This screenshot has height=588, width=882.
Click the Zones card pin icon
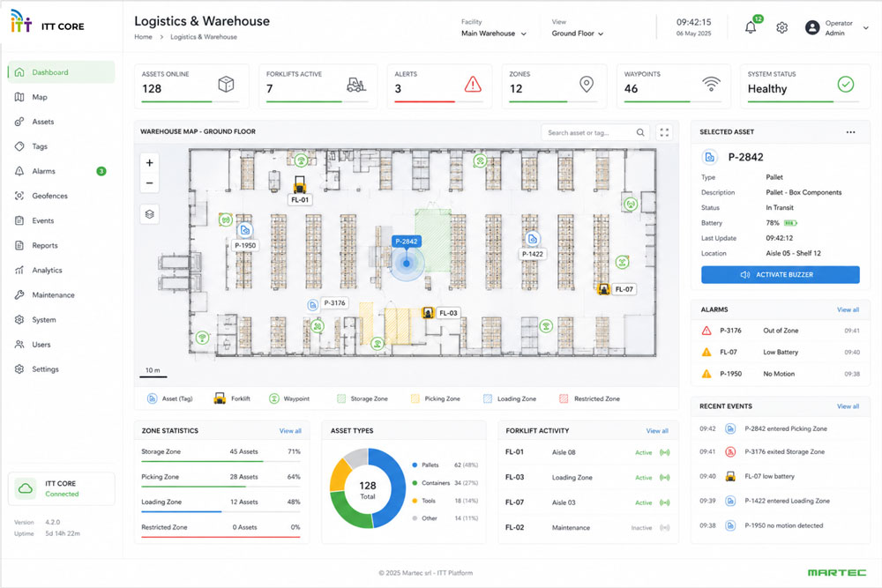tap(587, 85)
